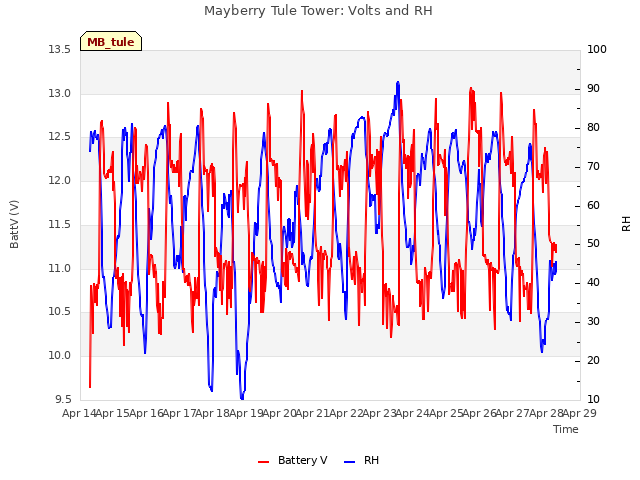Click the Apr 14 x-axis tick label
640x480 pixels.
pyautogui.click(x=79, y=413)
